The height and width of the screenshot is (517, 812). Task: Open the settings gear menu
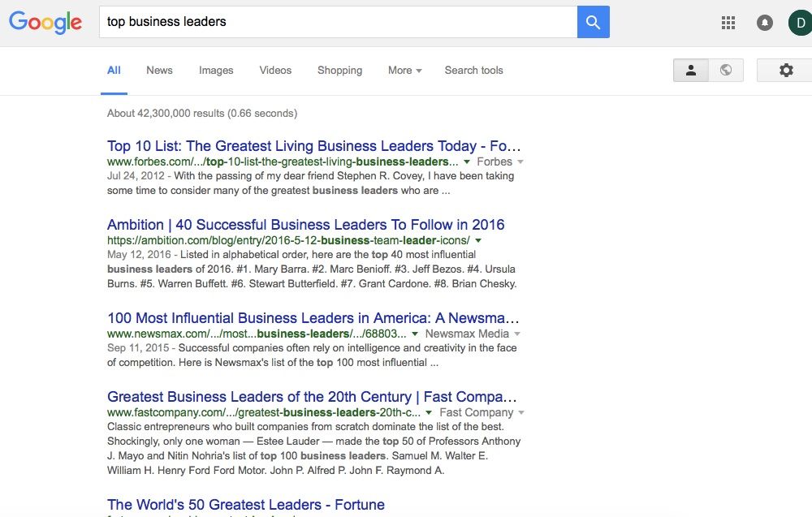click(785, 71)
